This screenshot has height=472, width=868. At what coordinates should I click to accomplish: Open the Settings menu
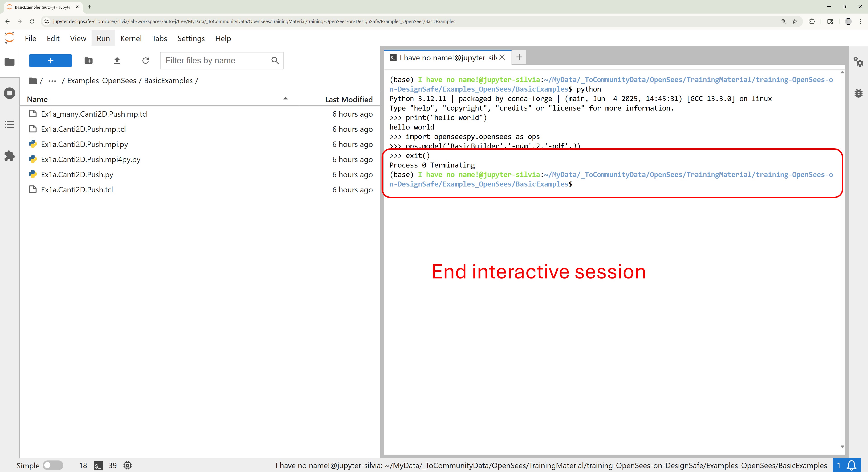(191, 38)
